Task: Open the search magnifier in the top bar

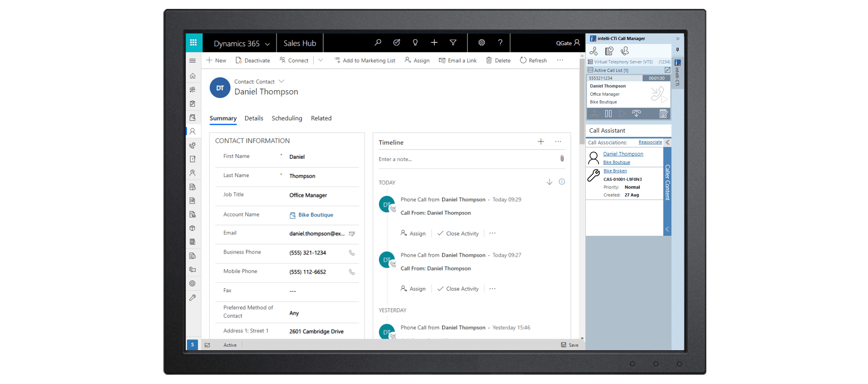Action: (x=378, y=42)
